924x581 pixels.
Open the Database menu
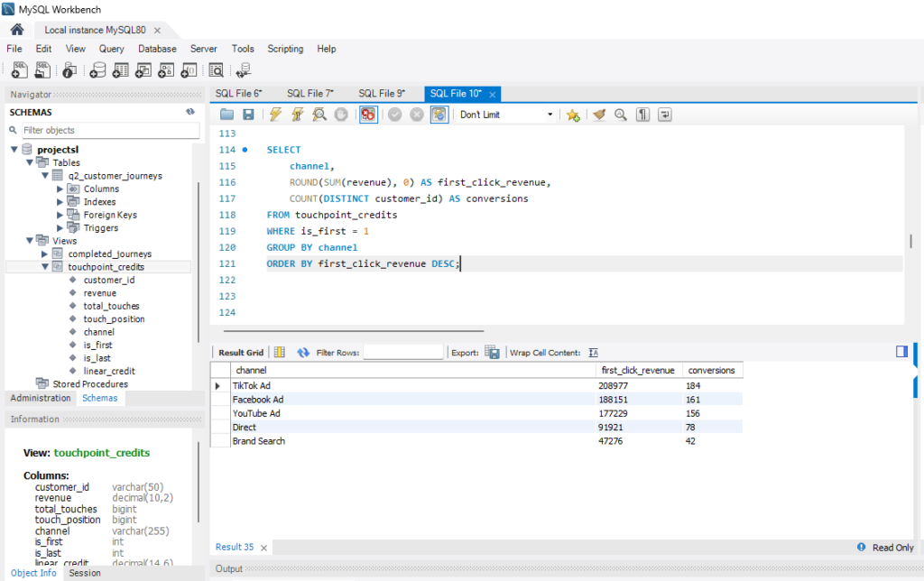pyautogui.click(x=157, y=49)
